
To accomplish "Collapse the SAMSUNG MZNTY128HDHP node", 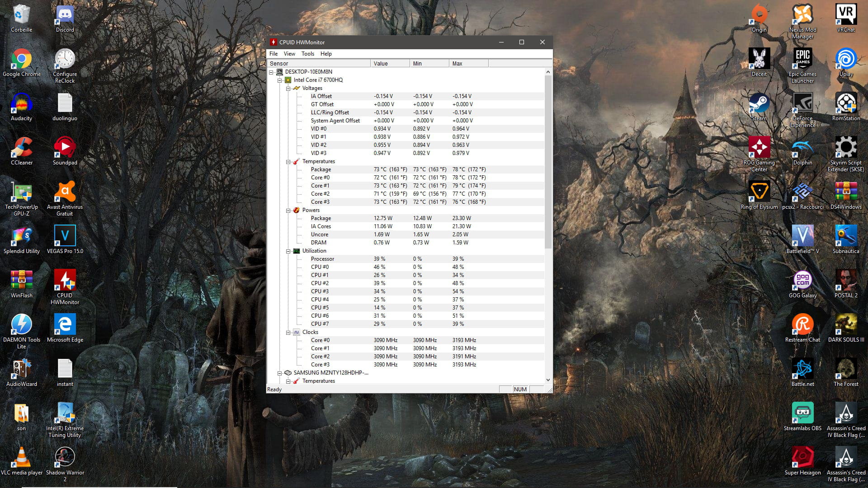I will (x=280, y=373).
